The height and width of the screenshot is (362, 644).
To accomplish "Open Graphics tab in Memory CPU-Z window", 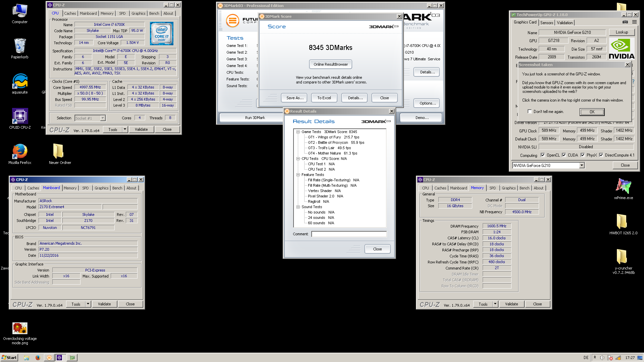I will [x=508, y=188].
